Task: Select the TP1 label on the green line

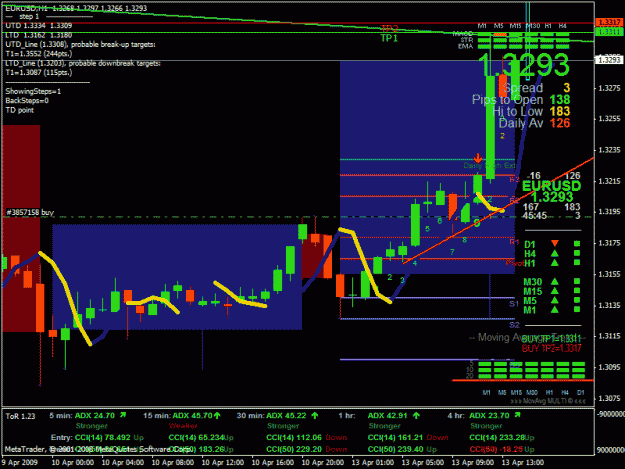Action: [x=389, y=38]
